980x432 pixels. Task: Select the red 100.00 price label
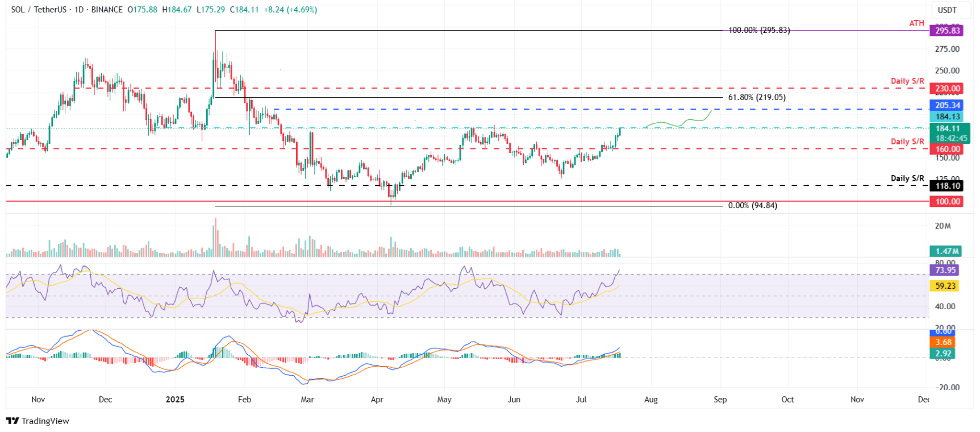(x=947, y=202)
